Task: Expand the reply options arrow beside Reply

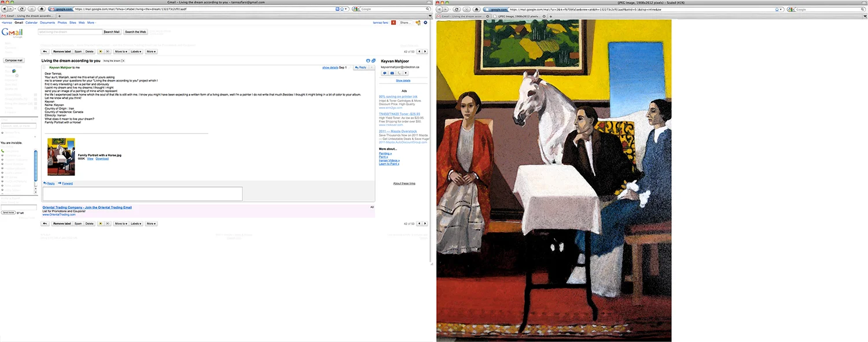Action: 372,68
